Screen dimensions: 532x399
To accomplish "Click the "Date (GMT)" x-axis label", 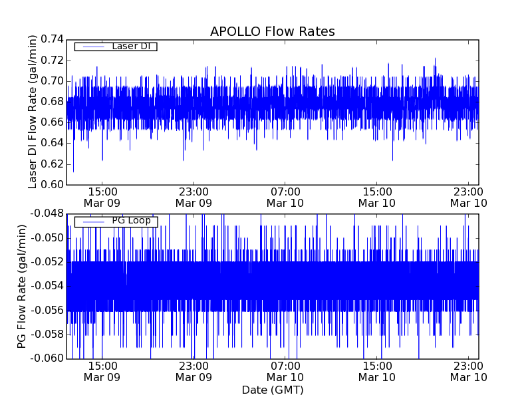I will point(272,390).
